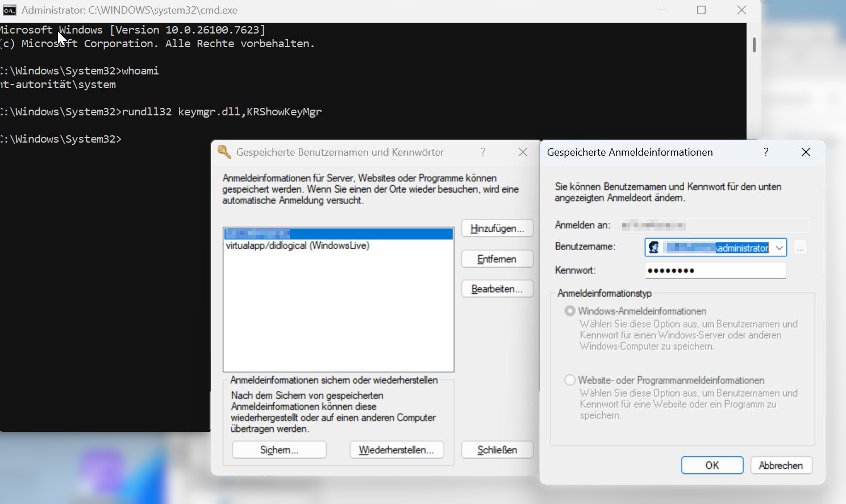Click Wiederherstellen... to restore credentials
The width and height of the screenshot is (846, 504).
pyautogui.click(x=397, y=449)
